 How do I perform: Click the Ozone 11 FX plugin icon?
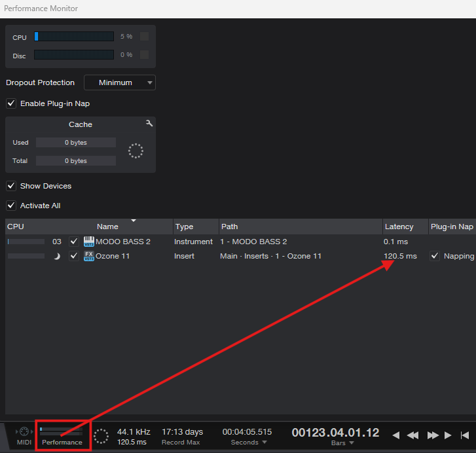pyautogui.click(x=88, y=256)
